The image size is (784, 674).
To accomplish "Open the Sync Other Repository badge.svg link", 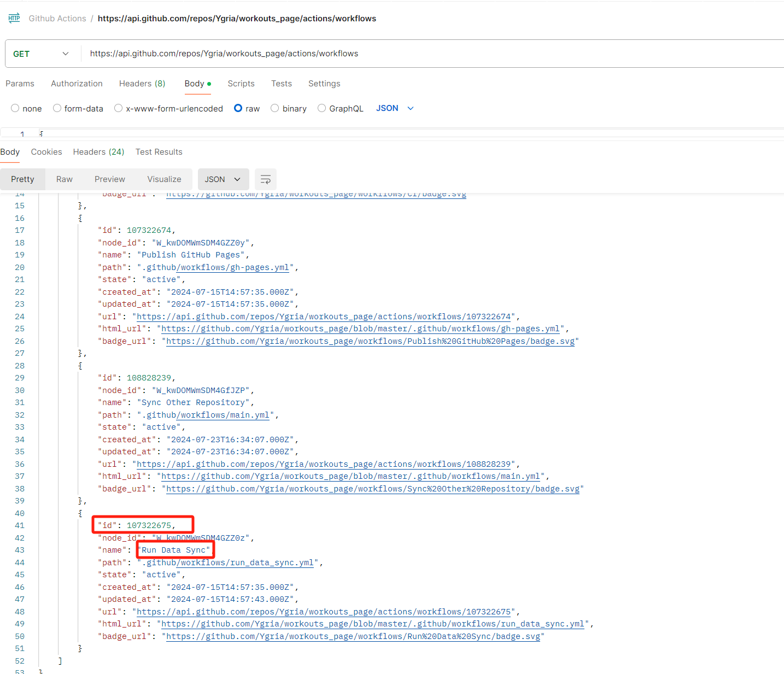I will point(373,489).
